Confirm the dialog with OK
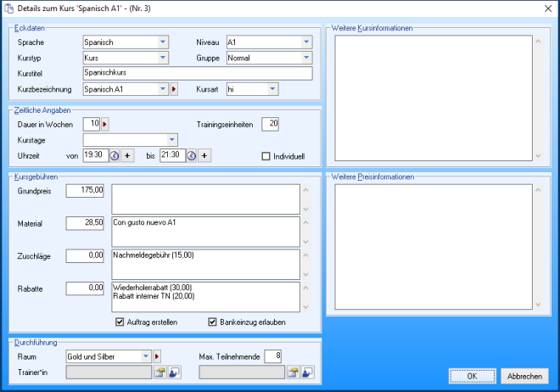 coord(472,376)
